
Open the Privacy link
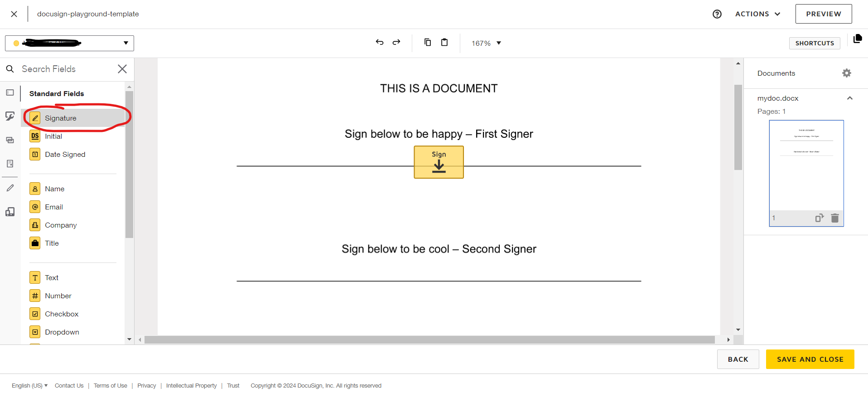click(x=146, y=386)
